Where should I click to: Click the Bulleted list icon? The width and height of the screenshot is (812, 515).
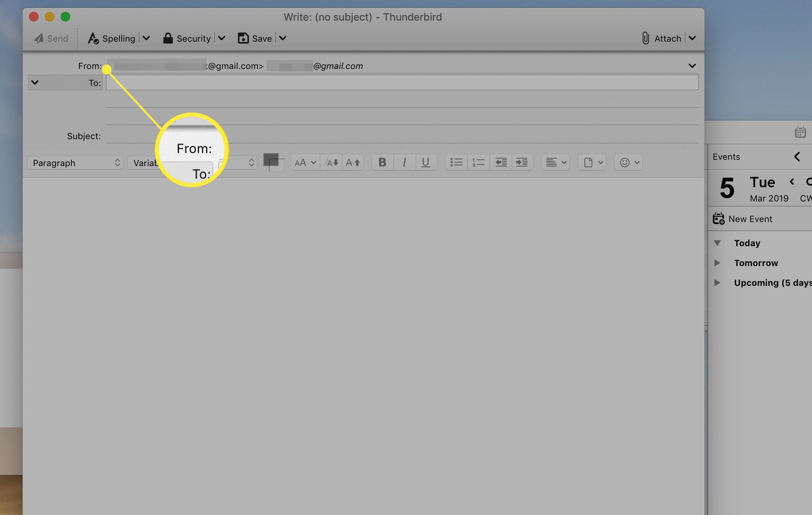pos(456,162)
